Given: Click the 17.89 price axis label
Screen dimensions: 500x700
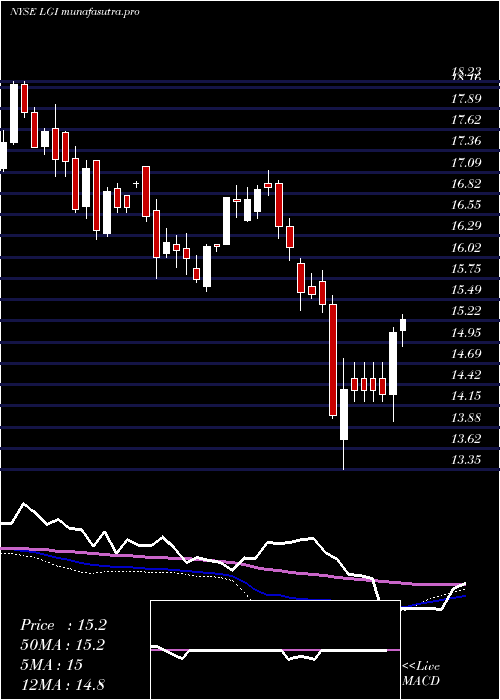Looking at the screenshot, I should point(466,99).
